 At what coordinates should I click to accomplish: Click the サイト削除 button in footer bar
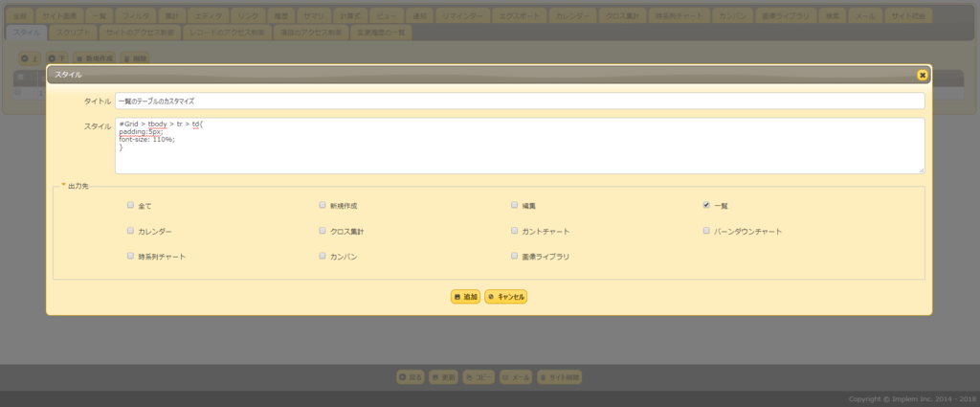coord(560,377)
